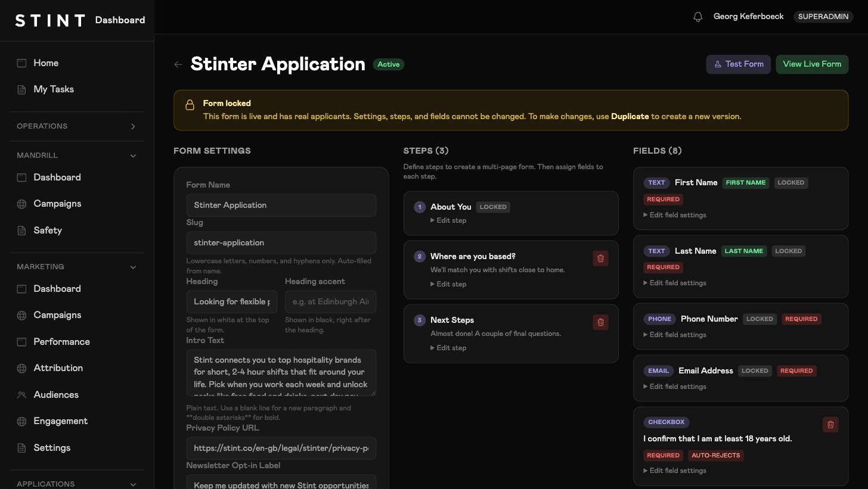The height and width of the screenshot is (489, 868).
Task: Click the back arrow beside Stinter Application
Action: pos(178,64)
